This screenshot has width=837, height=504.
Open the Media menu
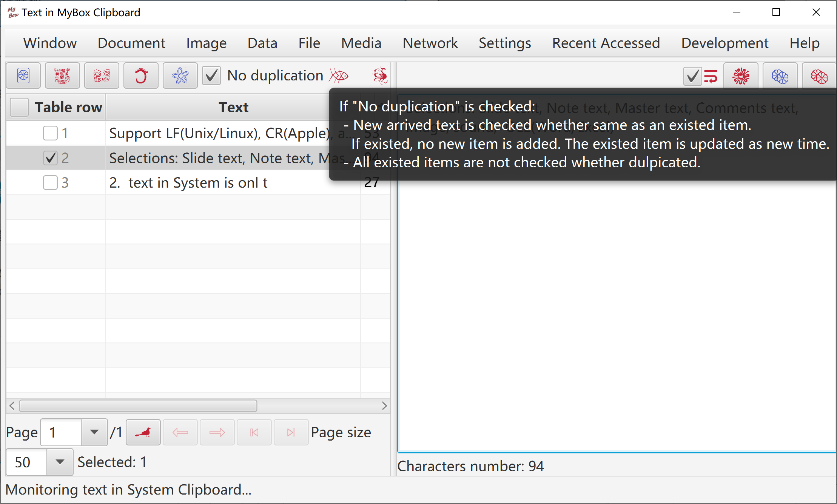[361, 43]
